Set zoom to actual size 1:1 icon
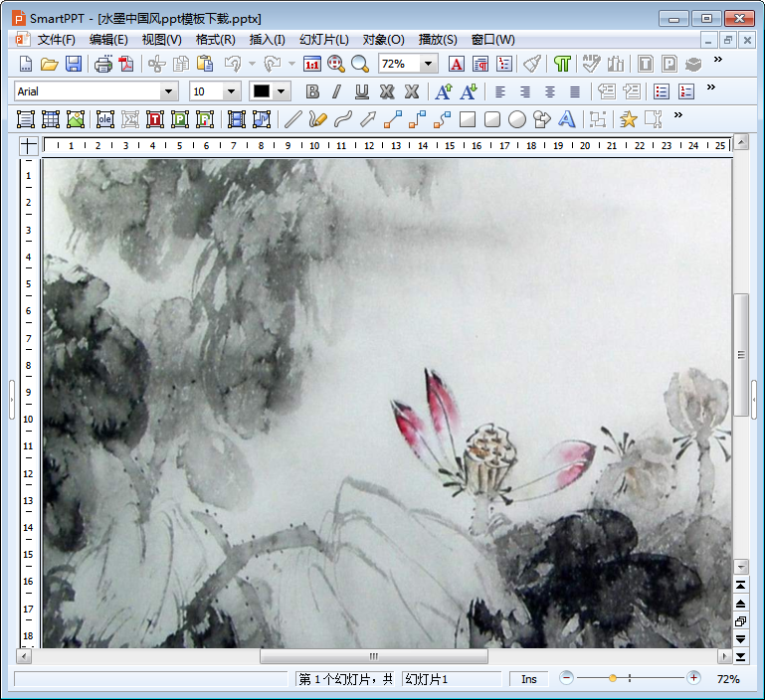This screenshot has height=700, width=765. [311, 64]
